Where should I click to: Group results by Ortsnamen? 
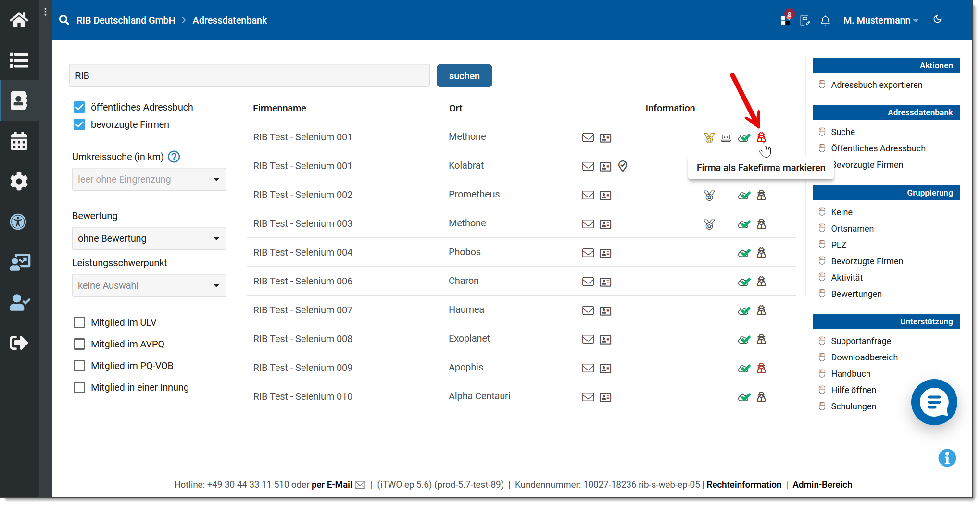[x=852, y=229]
